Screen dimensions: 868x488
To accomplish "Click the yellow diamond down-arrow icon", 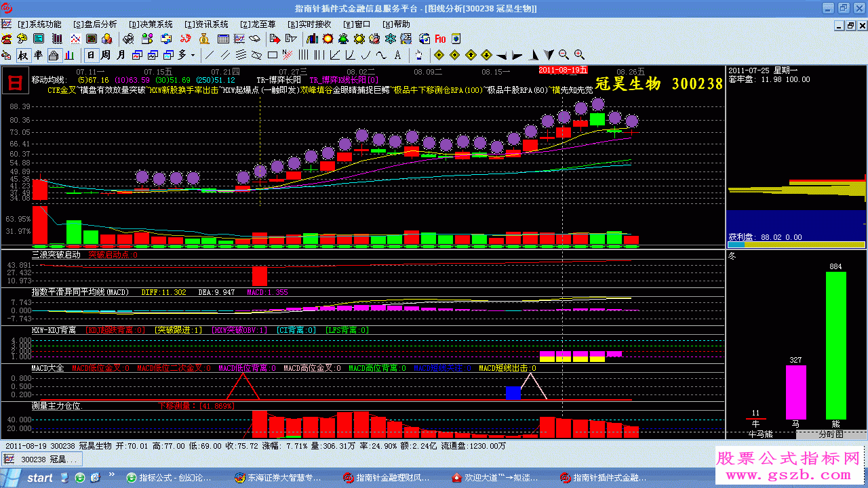I will tap(486, 55).
